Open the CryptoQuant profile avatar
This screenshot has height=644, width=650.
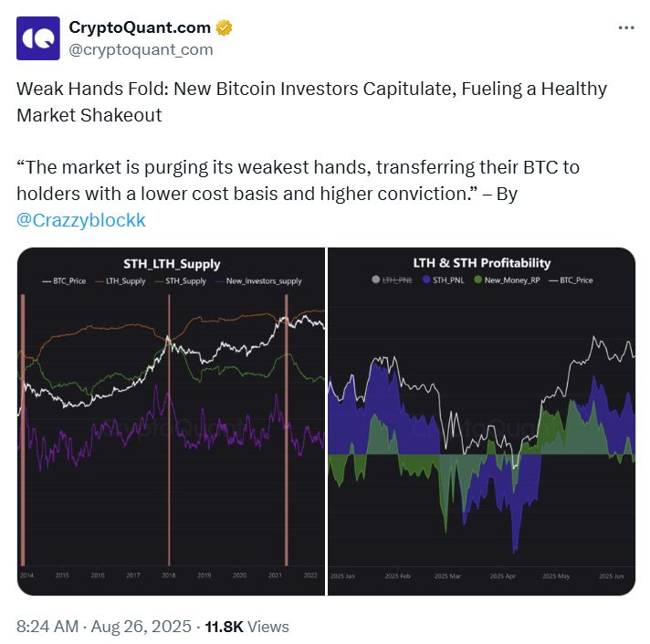38,38
